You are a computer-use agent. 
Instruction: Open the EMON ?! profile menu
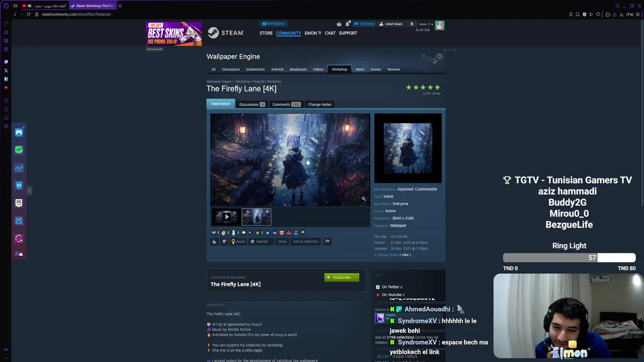tap(313, 33)
